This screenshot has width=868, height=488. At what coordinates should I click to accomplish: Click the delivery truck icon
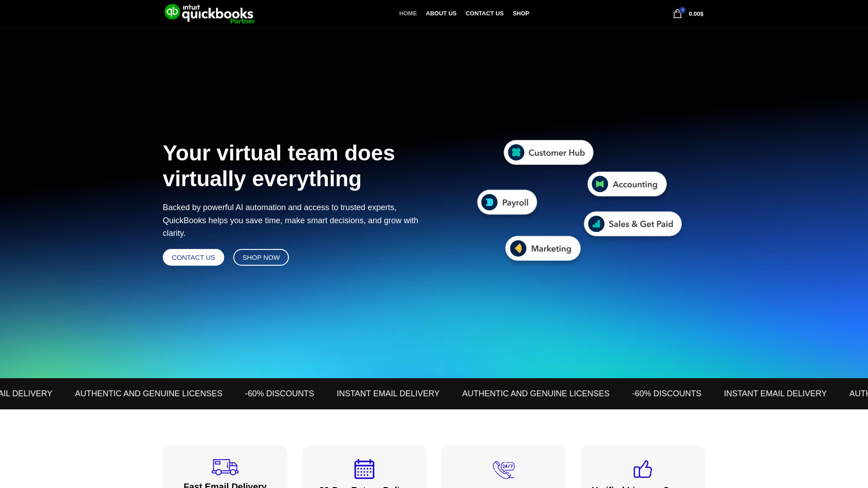[225, 467]
